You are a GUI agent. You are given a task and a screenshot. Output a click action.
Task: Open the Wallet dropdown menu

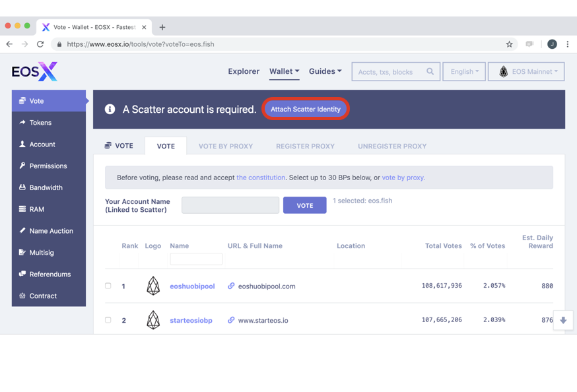tap(284, 71)
